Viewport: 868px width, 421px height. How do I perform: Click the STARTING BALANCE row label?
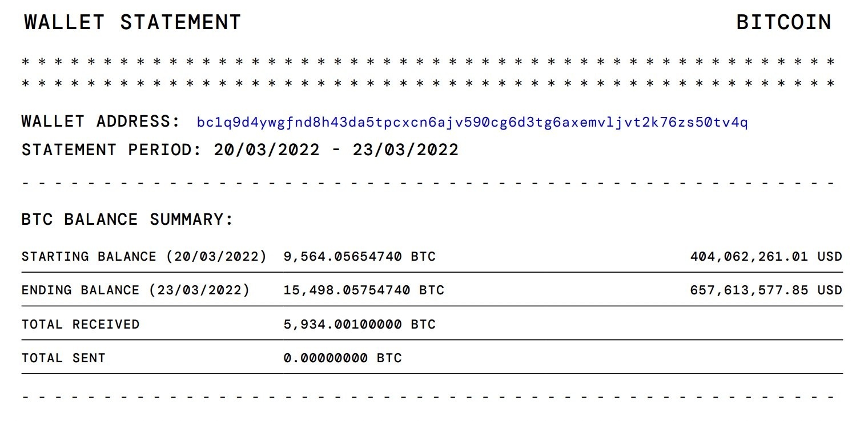(x=144, y=257)
